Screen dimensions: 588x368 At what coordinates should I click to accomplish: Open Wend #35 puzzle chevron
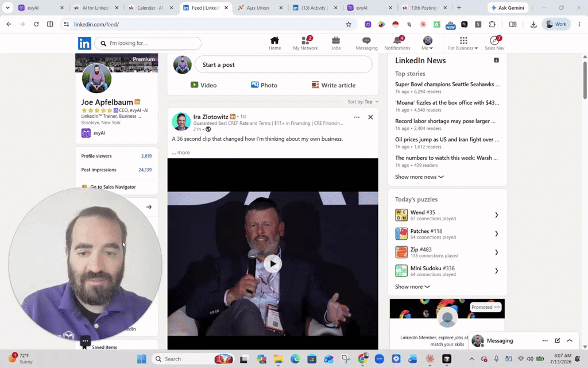[x=496, y=215]
